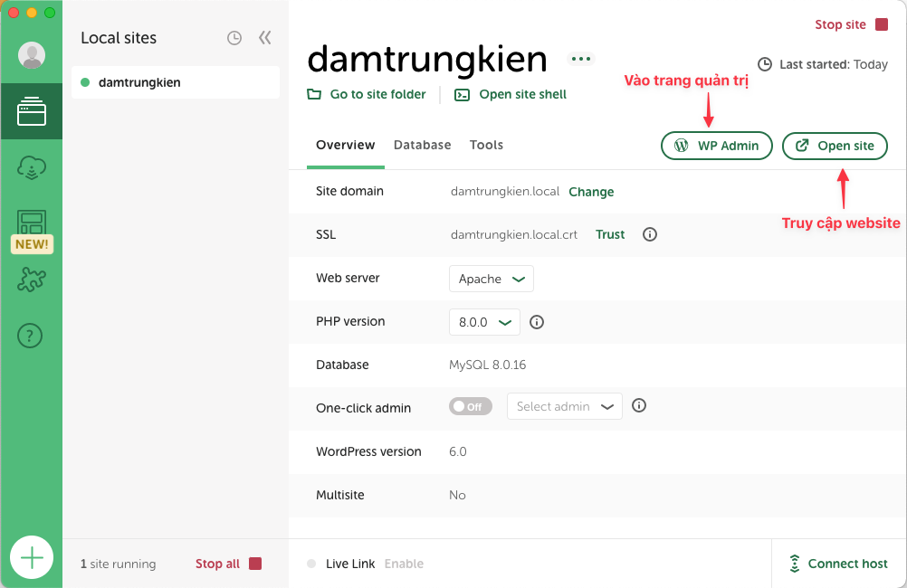Click Trust for the SSL certificate
The height and width of the screenshot is (588, 907).
click(x=610, y=234)
